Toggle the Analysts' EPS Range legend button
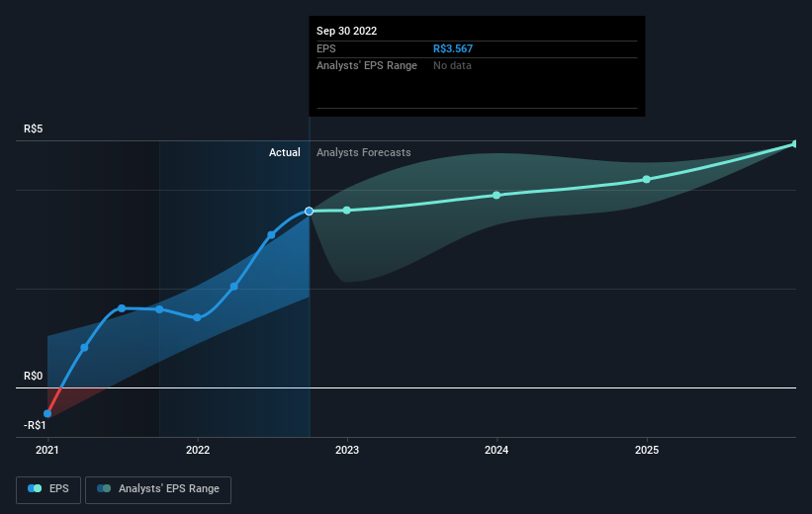 158,489
